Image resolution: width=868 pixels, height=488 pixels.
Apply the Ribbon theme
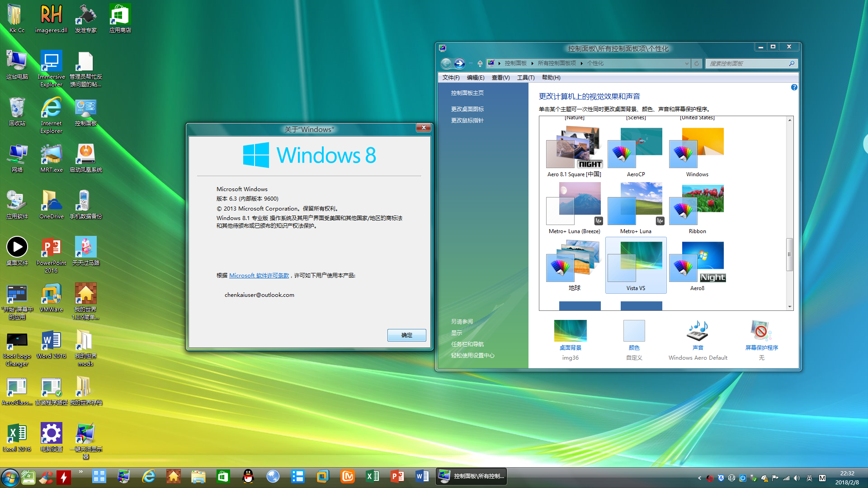pyautogui.click(x=697, y=209)
